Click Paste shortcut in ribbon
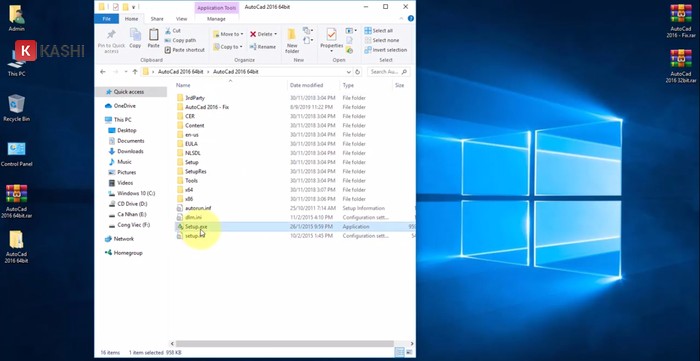The height and width of the screenshot is (361, 700). pos(184,50)
